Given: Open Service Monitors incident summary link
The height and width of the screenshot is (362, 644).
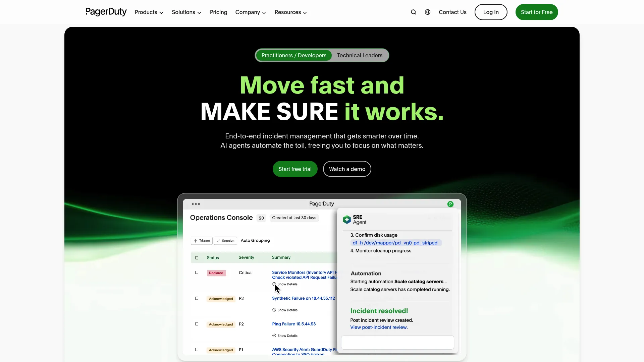Looking at the screenshot, I should [x=305, y=275].
